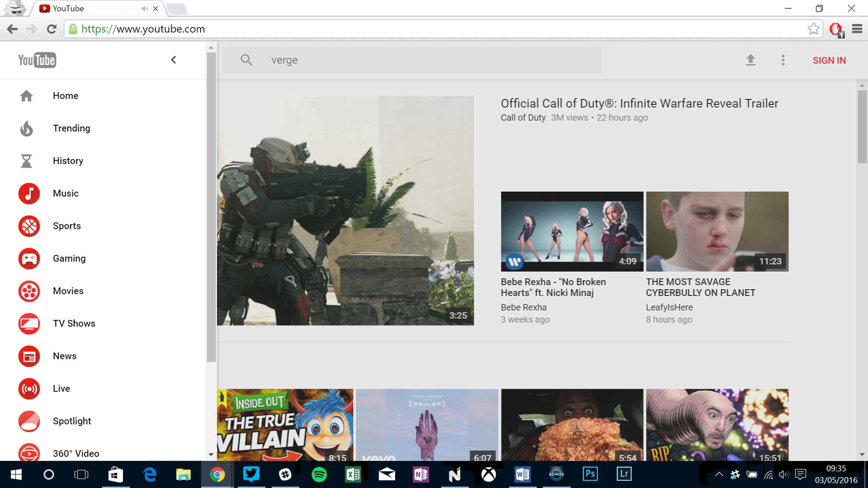Viewport: 868px width, 488px height.
Task: Click the browser reload button
Action: pyautogui.click(x=52, y=29)
